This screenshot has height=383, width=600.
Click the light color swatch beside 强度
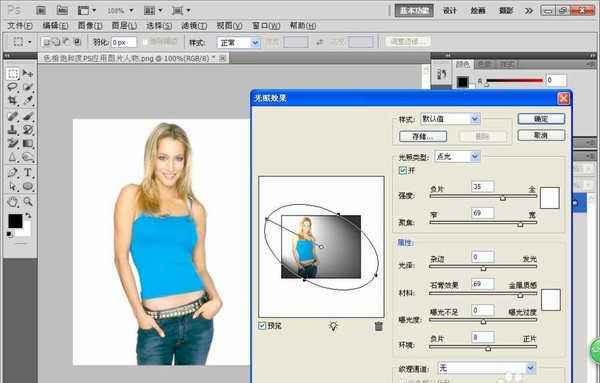(549, 198)
